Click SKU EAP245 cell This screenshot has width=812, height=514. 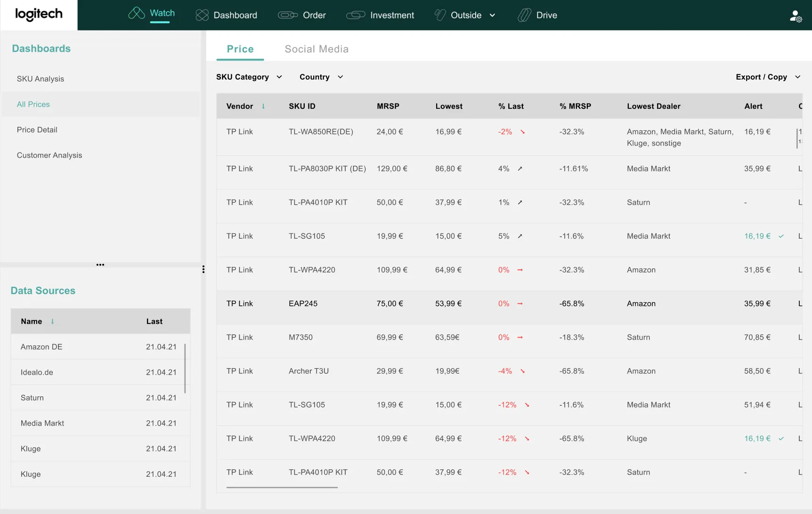pyautogui.click(x=303, y=304)
